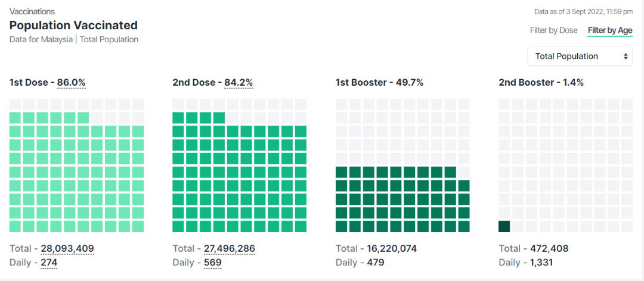Select the Filter by Age tab
The width and height of the screenshot is (644, 281).
click(610, 30)
